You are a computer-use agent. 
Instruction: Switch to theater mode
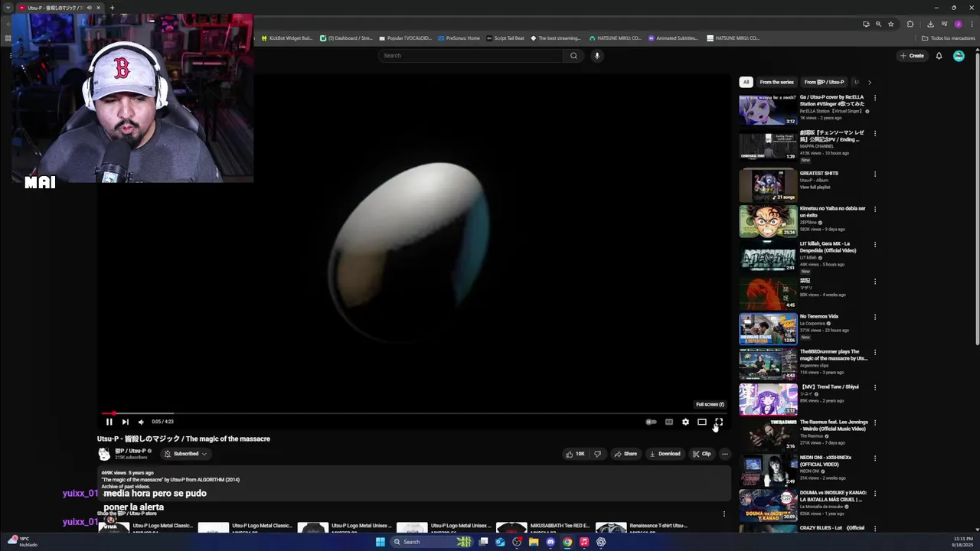pos(701,422)
